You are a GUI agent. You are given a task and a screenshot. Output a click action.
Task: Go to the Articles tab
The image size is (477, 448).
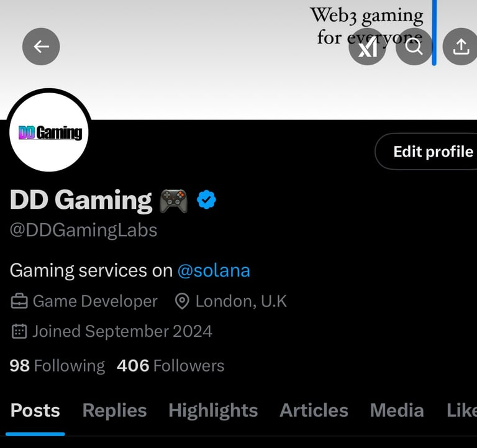(x=314, y=410)
